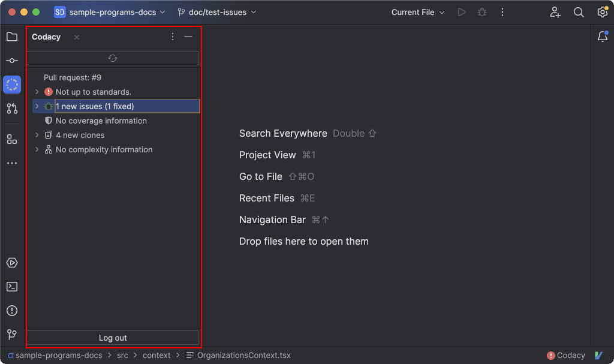Open the doc/test-issues branch dropdown
This screenshot has width=614, height=364.
click(217, 12)
